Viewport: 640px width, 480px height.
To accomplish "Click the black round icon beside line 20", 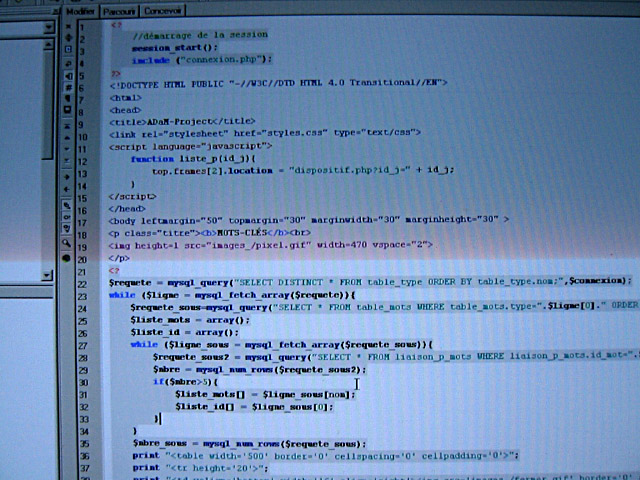I will point(66,258).
